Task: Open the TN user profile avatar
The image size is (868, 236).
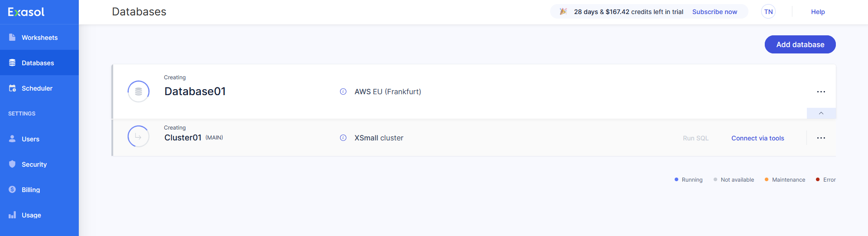Action: click(768, 12)
